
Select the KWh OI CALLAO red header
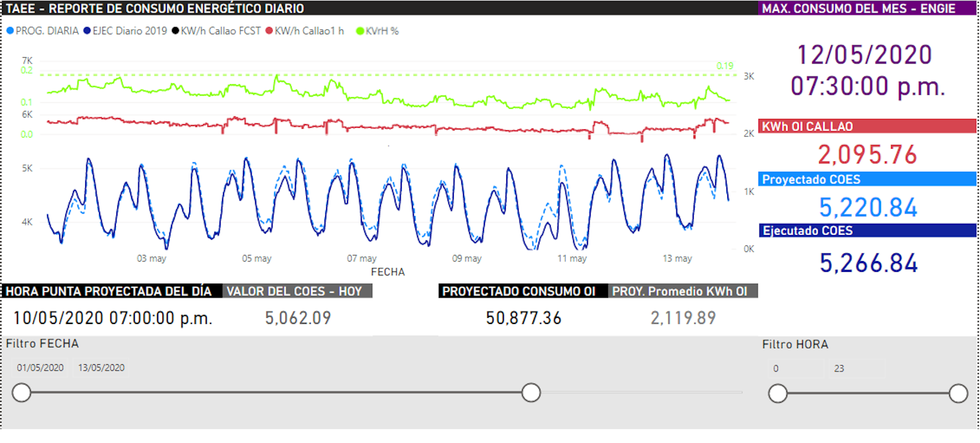point(867,126)
